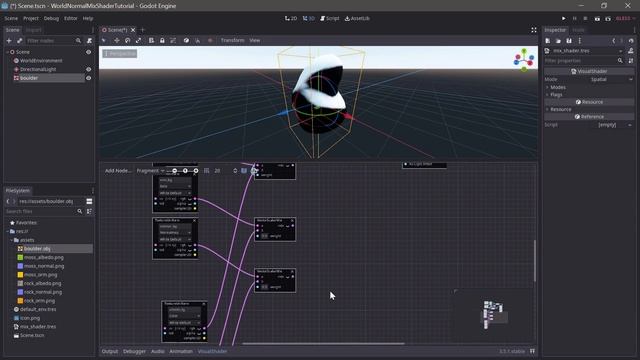Click the instance scene link icon in the Scene dock
640x360 pixels.
click(19, 40)
